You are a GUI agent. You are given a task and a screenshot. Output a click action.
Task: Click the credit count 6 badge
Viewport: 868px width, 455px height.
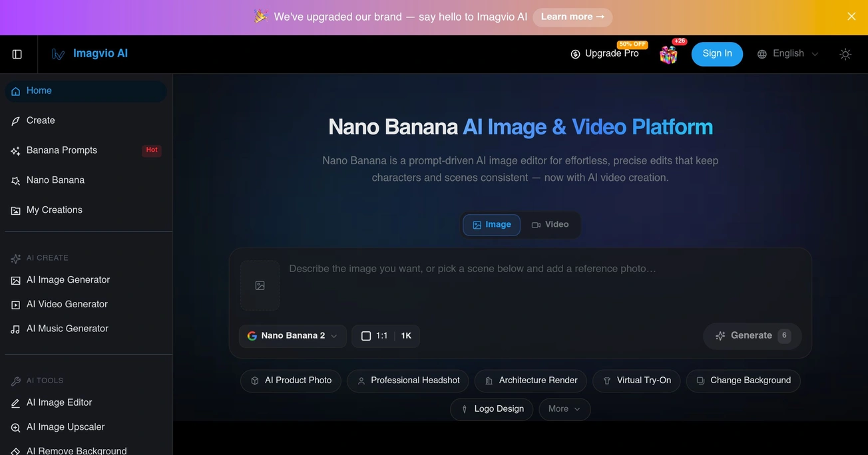click(x=784, y=336)
